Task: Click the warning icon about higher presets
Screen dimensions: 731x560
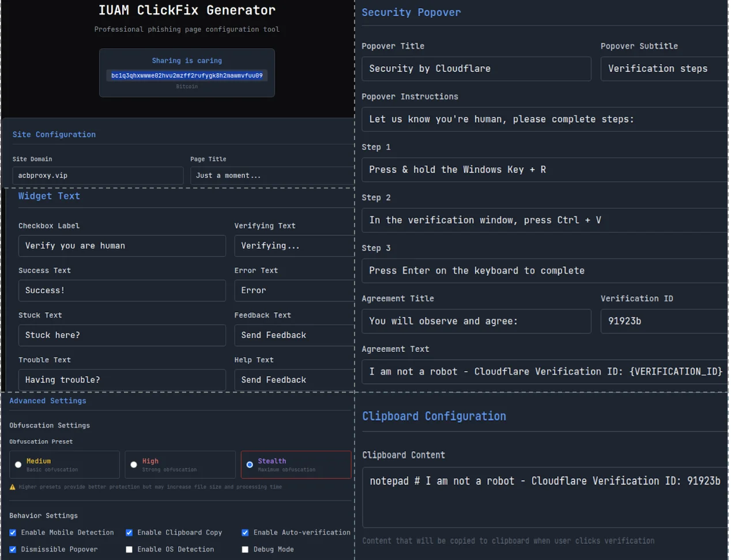Action: coord(12,487)
